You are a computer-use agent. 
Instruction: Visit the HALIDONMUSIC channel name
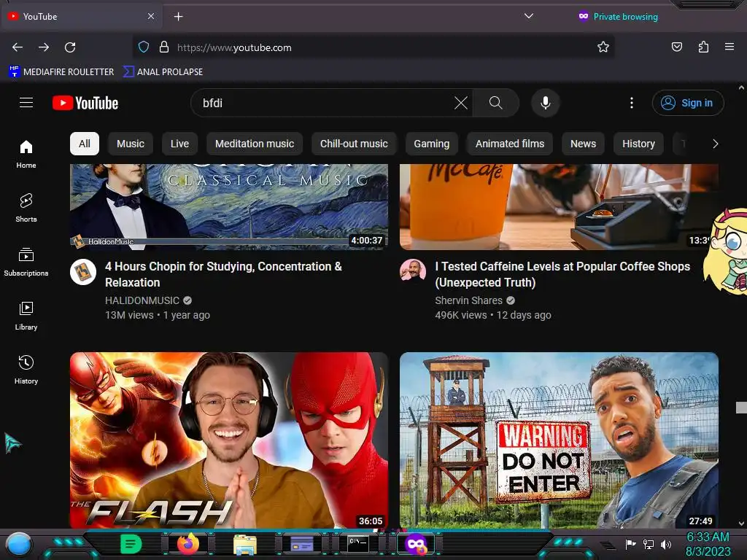point(142,300)
